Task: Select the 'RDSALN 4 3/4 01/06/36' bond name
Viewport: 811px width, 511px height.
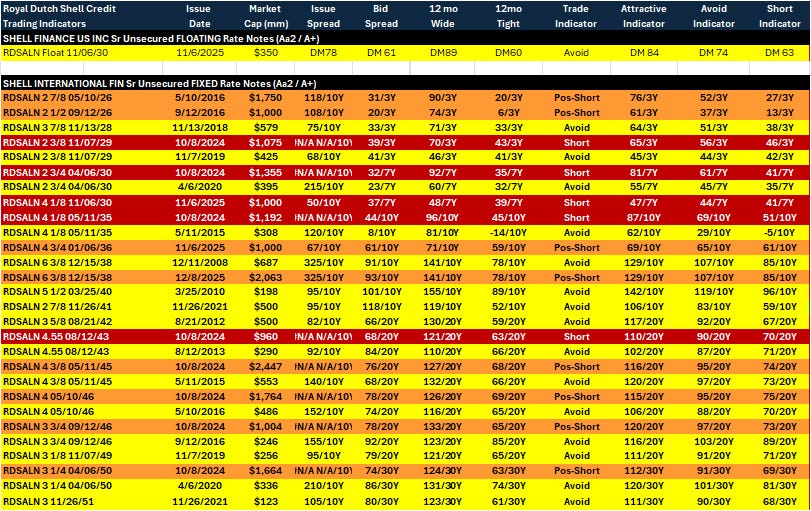Action: [x=57, y=248]
